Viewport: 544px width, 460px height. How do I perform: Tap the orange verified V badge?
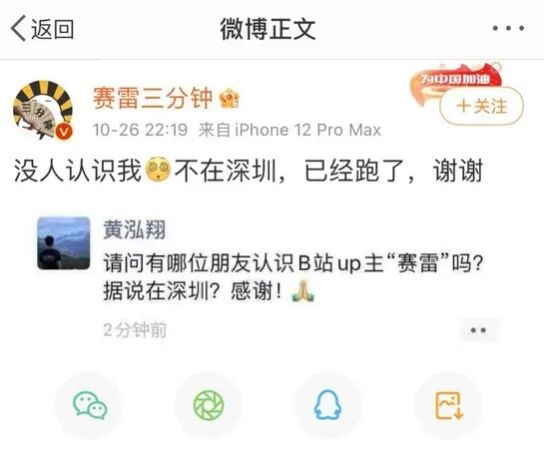[x=64, y=131]
